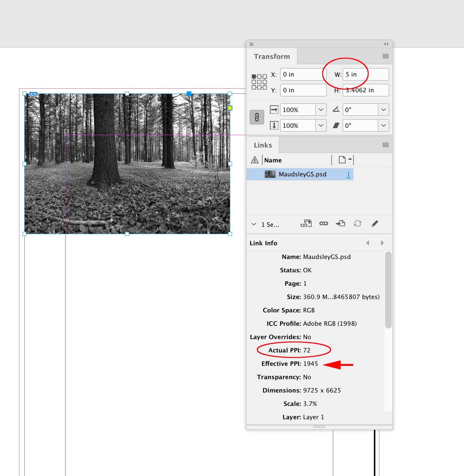This screenshot has height=476, width=464.
Task: Click the Link Info section header label
Action: pos(263,243)
